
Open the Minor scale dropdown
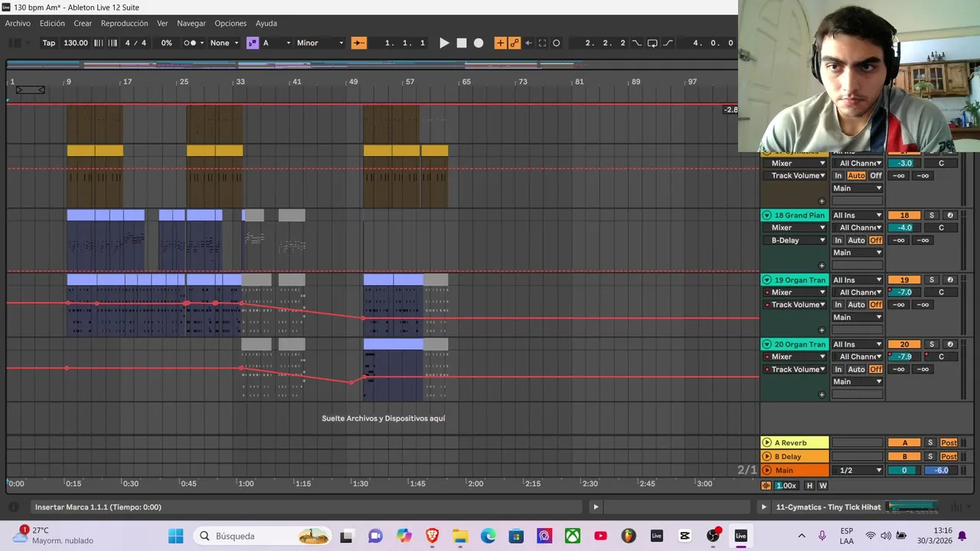[x=320, y=43]
